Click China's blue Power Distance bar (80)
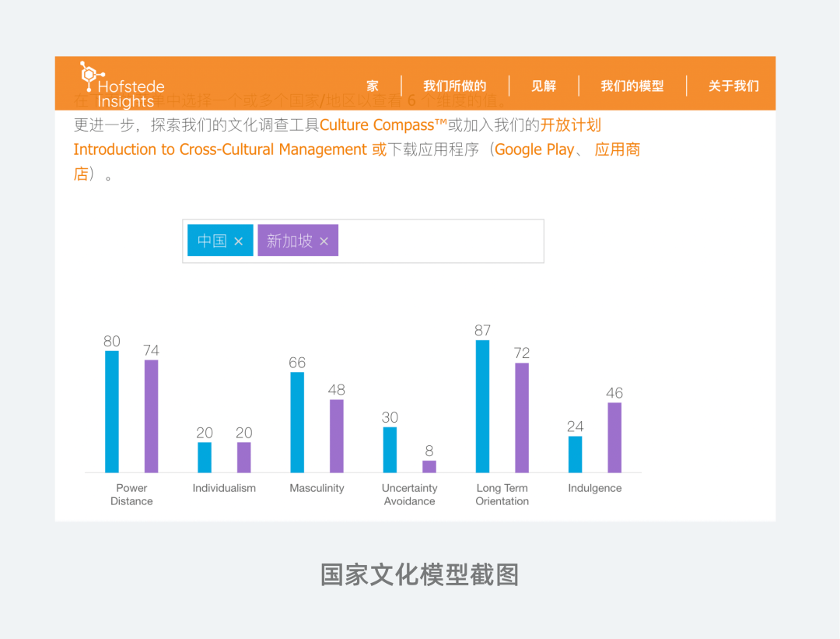This screenshot has height=639, width=840. [x=112, y=412]
